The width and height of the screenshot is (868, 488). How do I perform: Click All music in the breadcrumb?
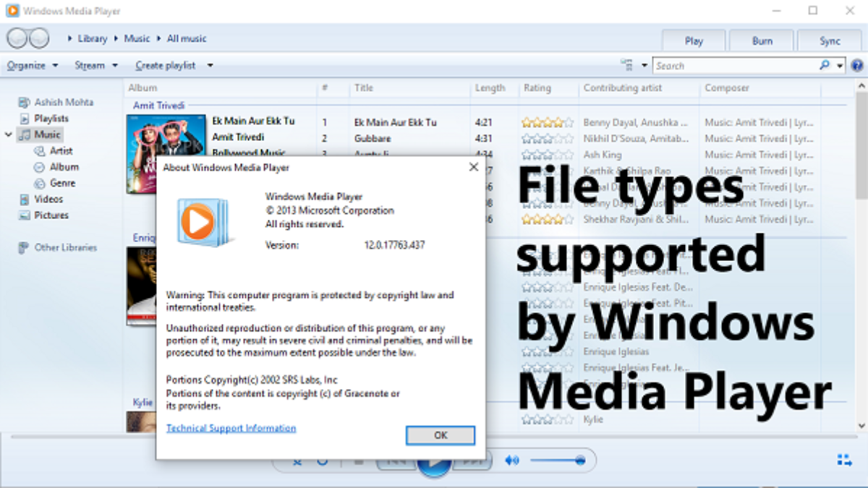point(187,38)
